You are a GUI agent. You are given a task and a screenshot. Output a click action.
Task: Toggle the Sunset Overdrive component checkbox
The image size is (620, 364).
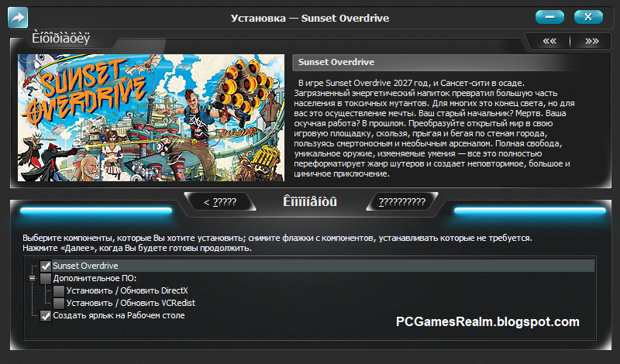[46, 266]
